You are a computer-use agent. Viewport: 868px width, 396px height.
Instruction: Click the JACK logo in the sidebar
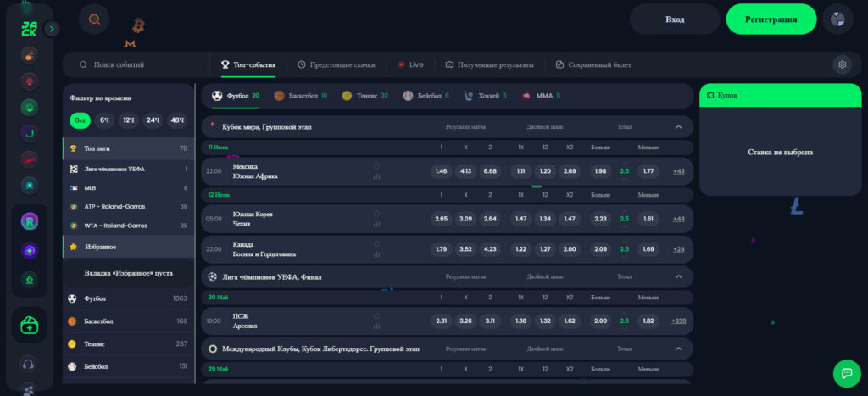coord(29,29)
